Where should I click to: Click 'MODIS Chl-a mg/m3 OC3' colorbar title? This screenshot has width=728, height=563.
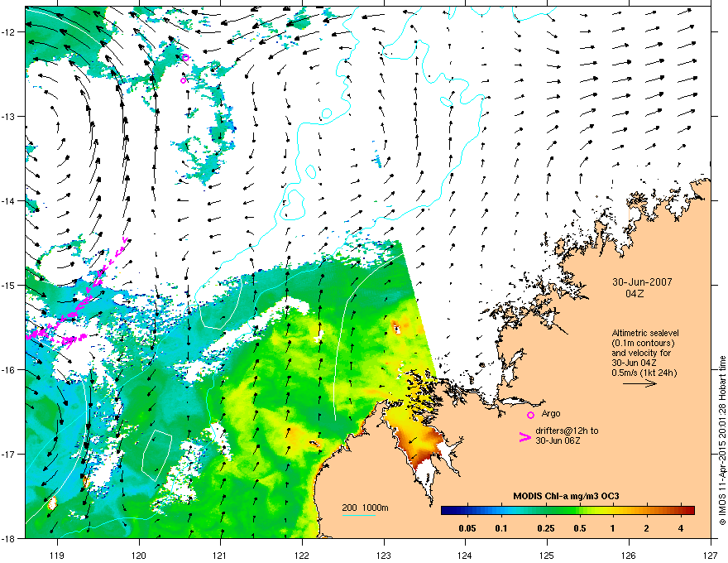click(566, 496)
